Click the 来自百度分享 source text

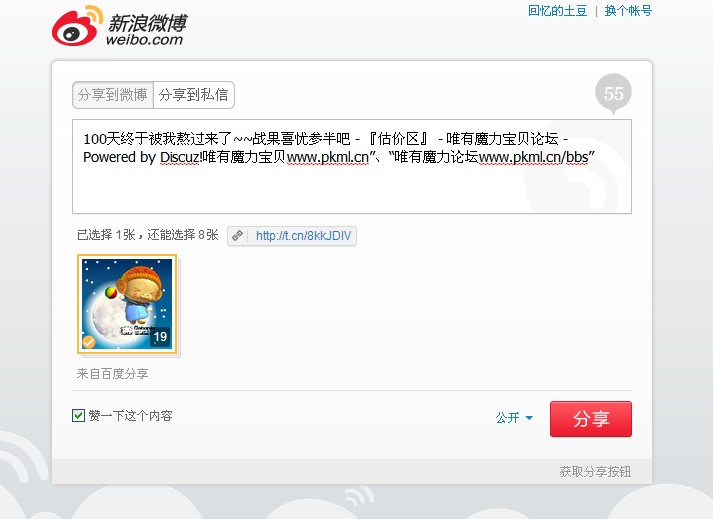click(x=112, y=374)
